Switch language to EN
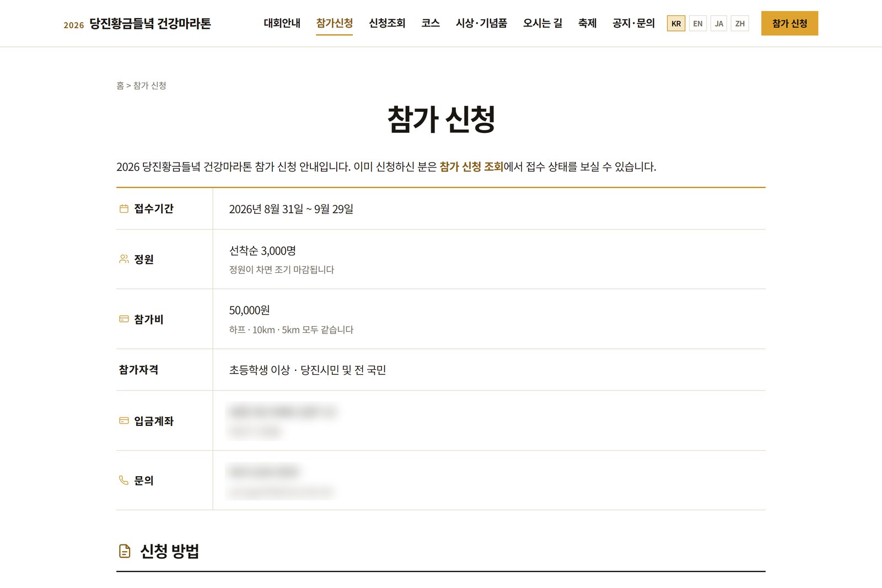The height and width of the screenshot is (588, 882). (697, 23)
